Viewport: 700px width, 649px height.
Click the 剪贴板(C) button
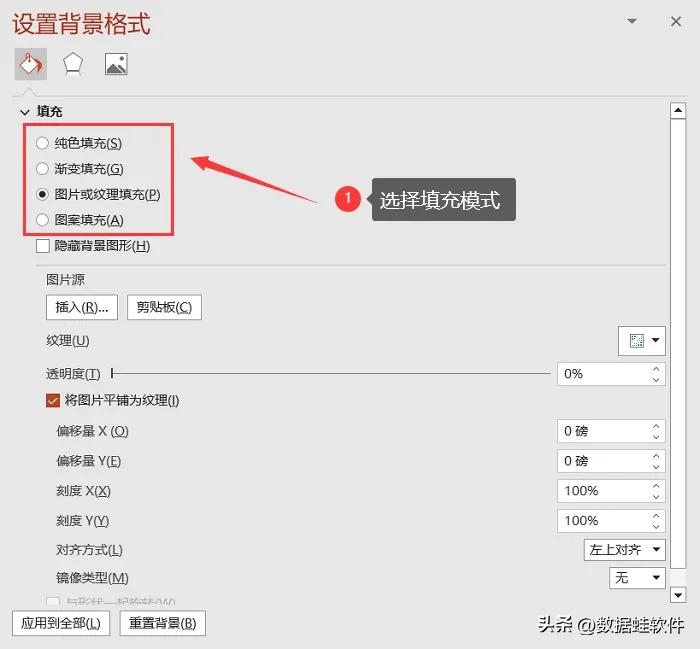(164, 307)
